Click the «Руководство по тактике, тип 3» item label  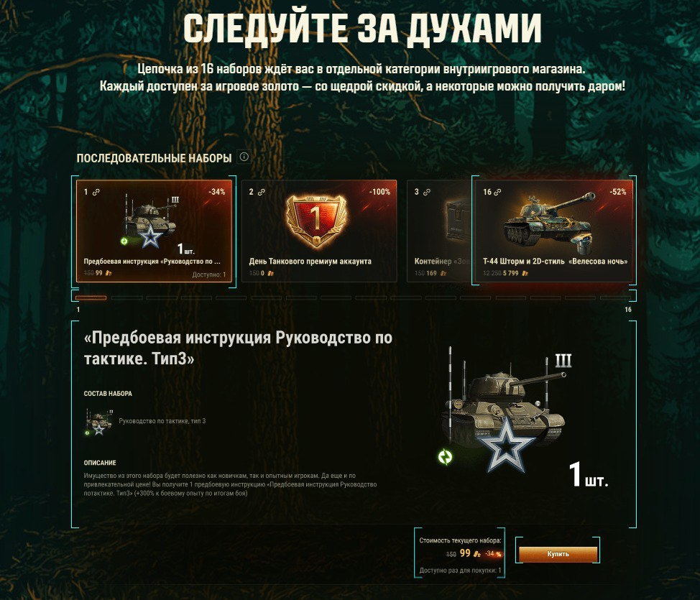pos(162,421)
